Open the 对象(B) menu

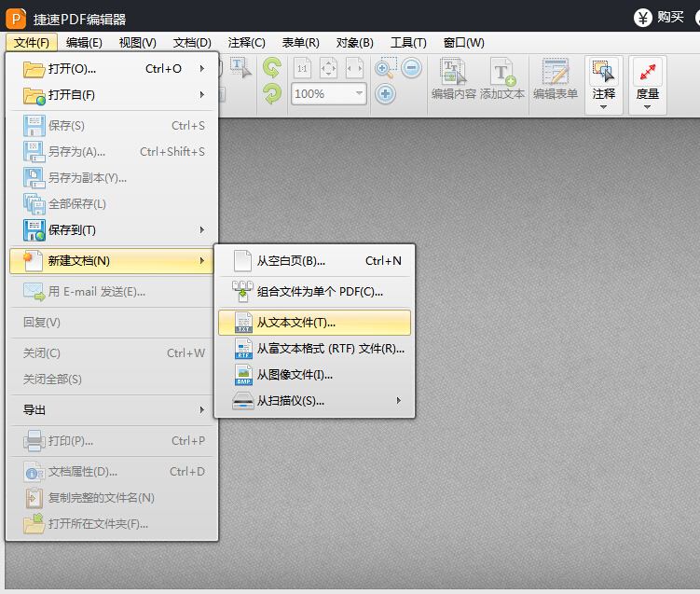coord(354,43)
